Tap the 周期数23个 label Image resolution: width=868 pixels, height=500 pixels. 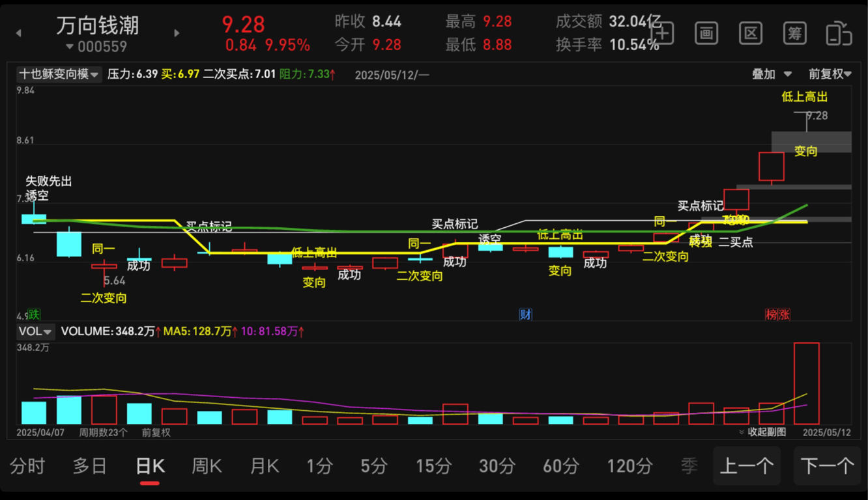click(104, 432)
